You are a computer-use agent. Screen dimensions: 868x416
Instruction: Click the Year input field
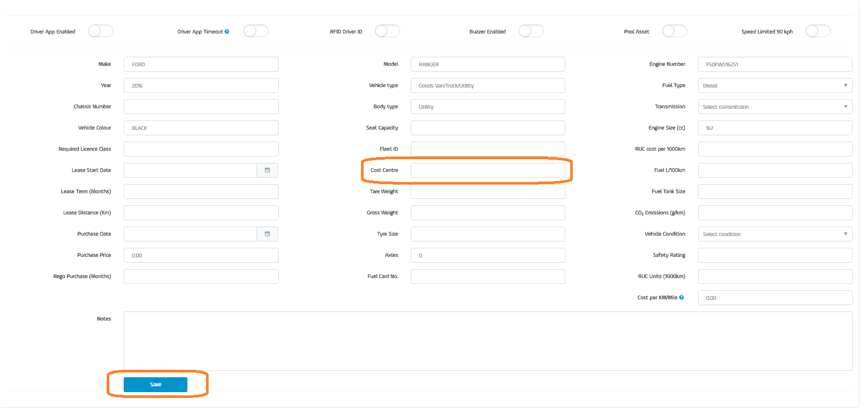[201, 85]
